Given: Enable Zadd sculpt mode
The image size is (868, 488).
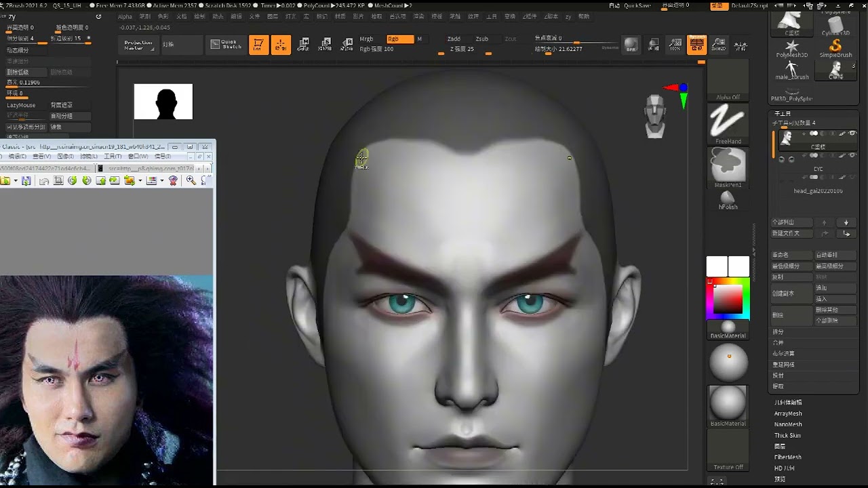Looking at the screenshot, I should pos(454,39).
